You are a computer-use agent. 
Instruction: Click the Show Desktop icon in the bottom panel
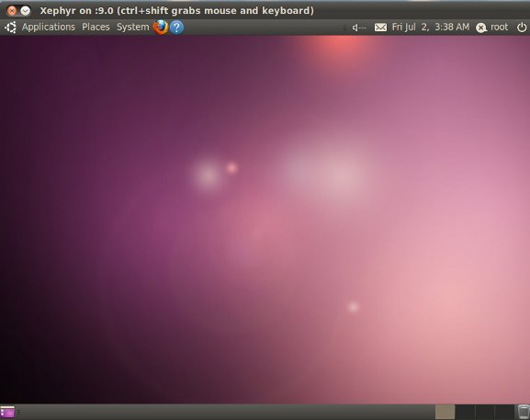7,413
